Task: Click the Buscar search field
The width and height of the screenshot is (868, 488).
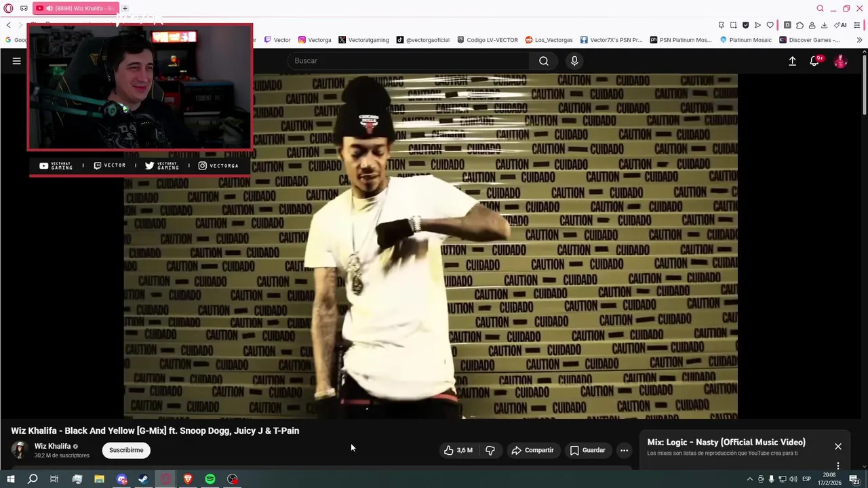Action: coord(409,61)
